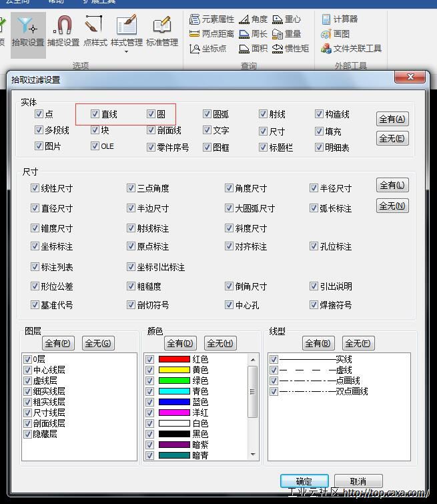The image size is (437, 504).
Task: Toggle the 线性尺寸 dimension checkbox
Action: [x=35, y=188]
